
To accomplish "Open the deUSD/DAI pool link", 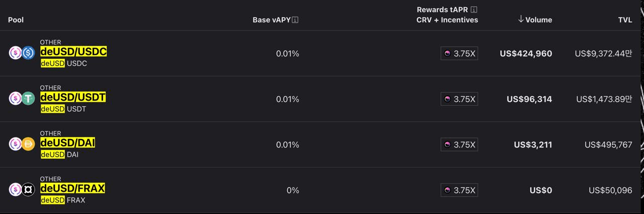I will (67, 143).
